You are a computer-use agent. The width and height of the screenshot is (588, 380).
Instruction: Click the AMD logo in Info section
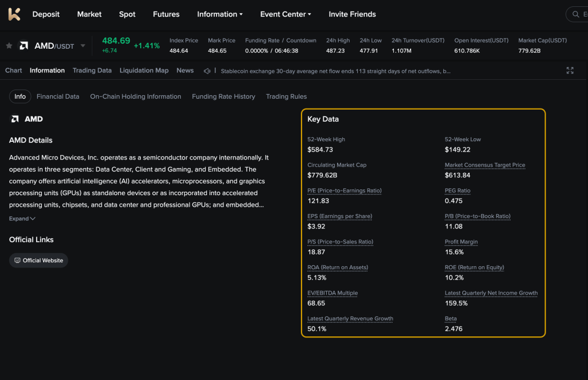pyautogui.click(x=15, y=119)
